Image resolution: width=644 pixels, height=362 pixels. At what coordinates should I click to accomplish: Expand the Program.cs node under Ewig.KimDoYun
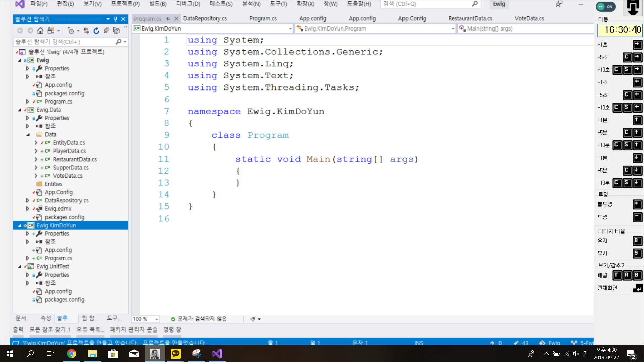[28, 258]
